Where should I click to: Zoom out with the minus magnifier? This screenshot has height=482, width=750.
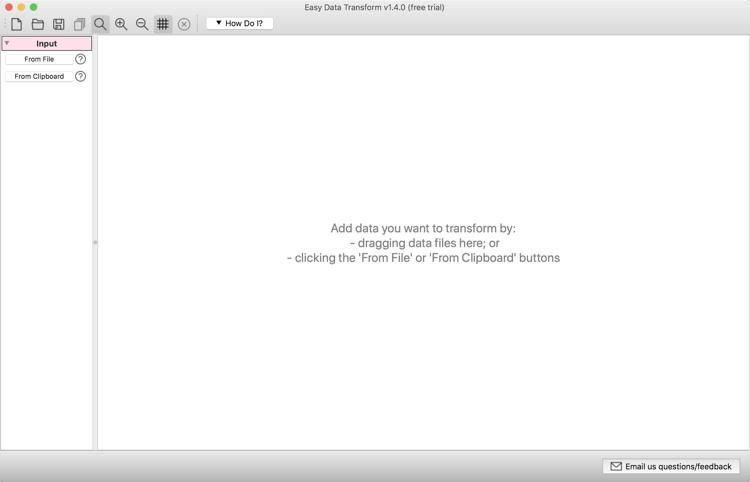point(142,24)
